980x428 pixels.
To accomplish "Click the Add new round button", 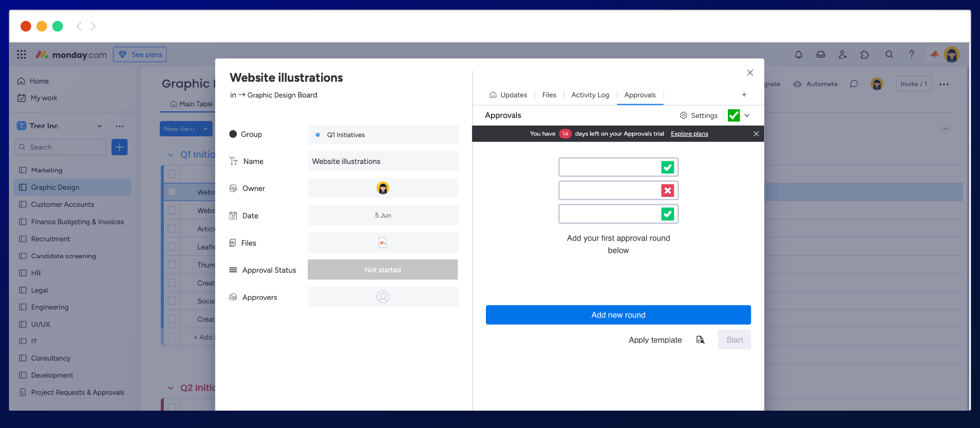I will [x=618, y=315].
